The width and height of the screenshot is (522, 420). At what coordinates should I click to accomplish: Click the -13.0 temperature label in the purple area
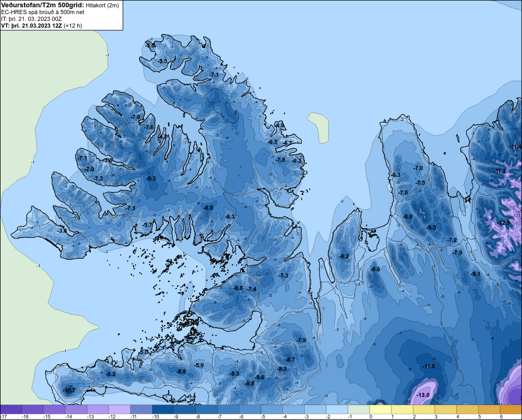pyautogui.click(x=423, y=395)
